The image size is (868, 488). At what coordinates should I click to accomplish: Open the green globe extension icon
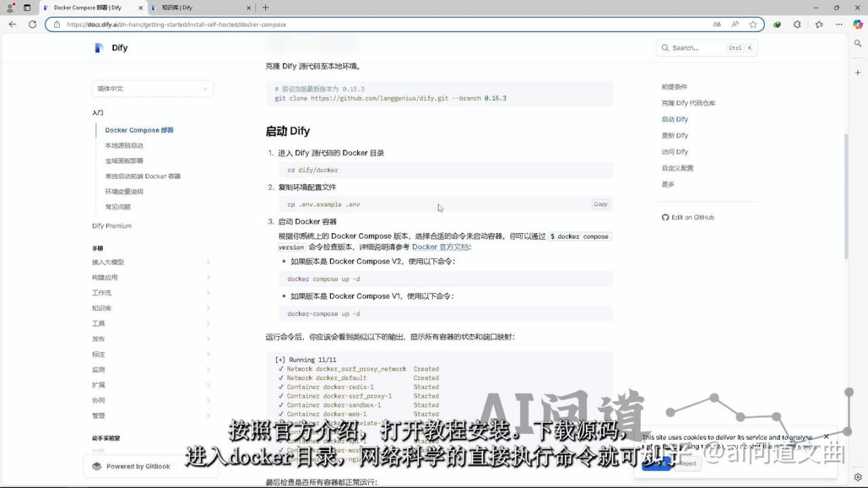[x=777, y=24]
